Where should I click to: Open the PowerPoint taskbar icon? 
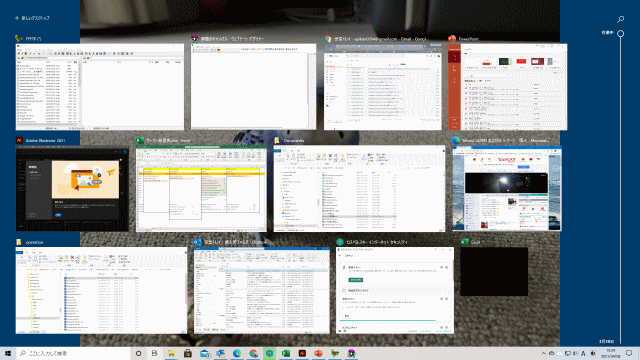point(318,353)
